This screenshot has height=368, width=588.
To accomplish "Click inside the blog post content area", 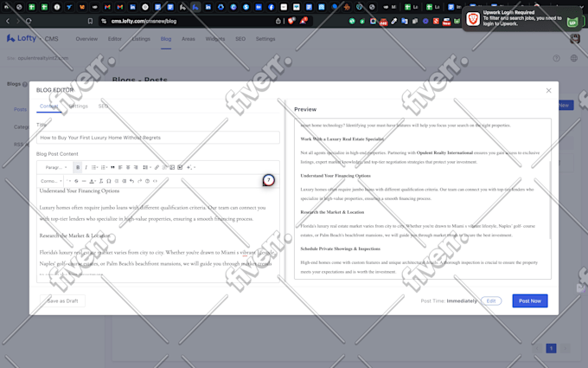I will coord(158,233).
